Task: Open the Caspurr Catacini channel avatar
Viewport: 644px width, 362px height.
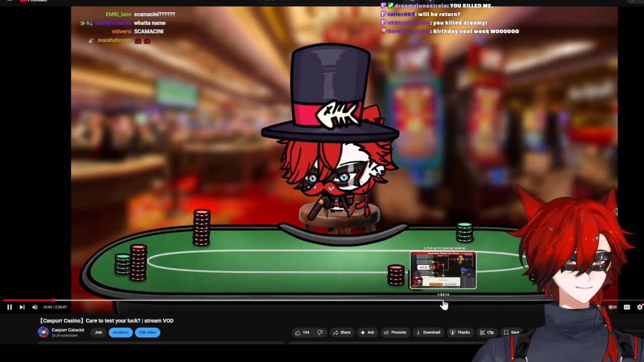Action: coord(43,332)
